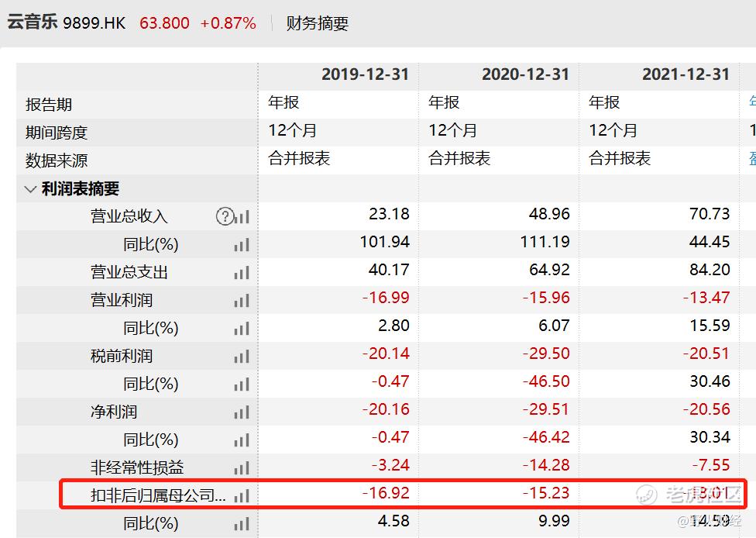Select the 税前利润 row label

click(x=122, y=356)
